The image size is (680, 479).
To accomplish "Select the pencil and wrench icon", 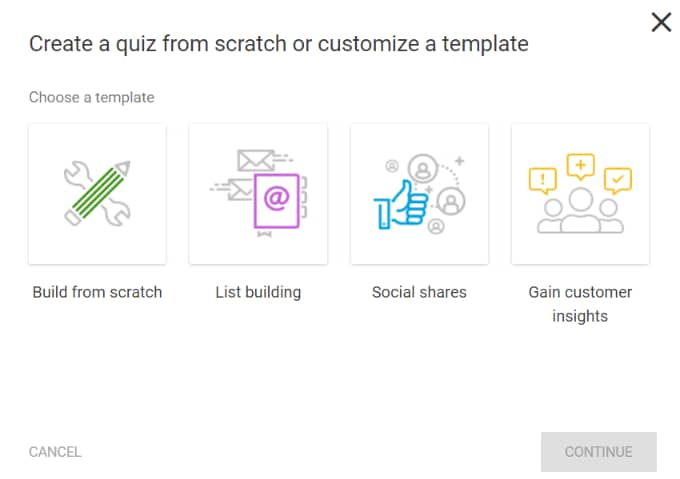I will (97, 194).
